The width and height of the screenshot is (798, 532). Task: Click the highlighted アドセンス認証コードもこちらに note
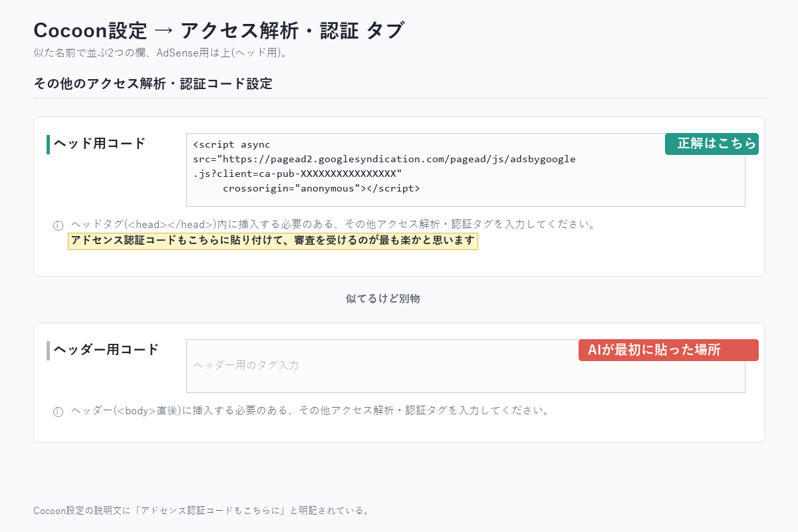[x=273, y=241]
